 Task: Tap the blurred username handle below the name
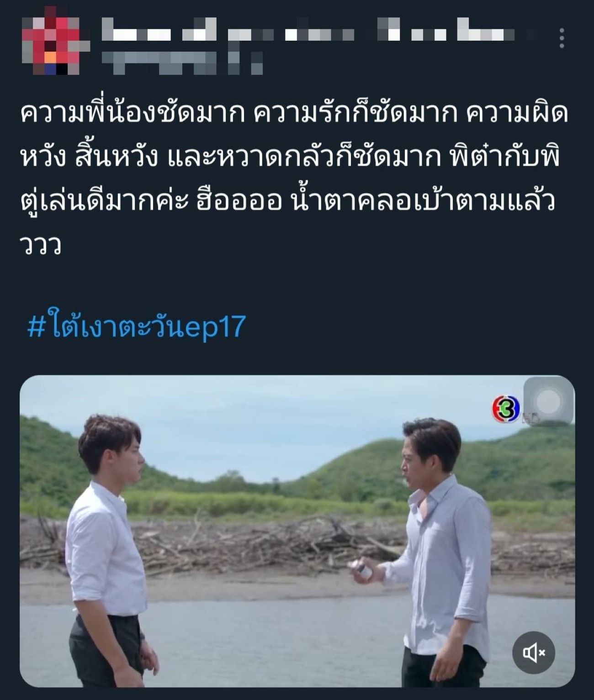[182, 63]
